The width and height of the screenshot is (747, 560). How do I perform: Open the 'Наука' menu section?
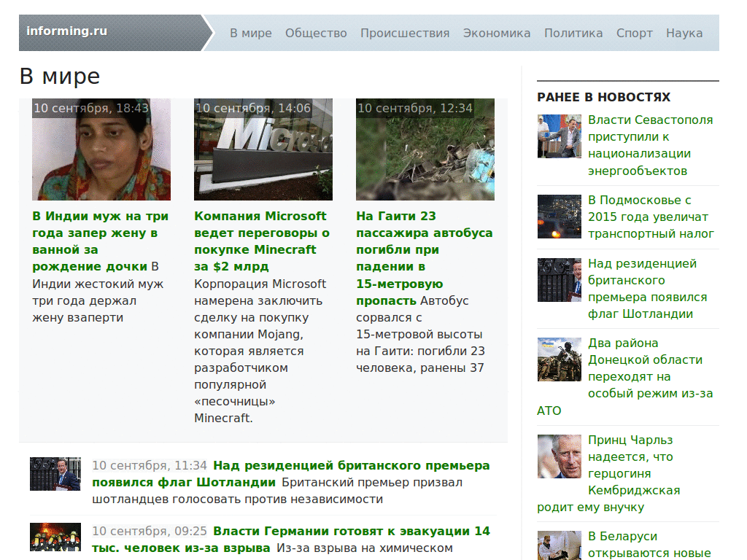click(x=684, y=34)
